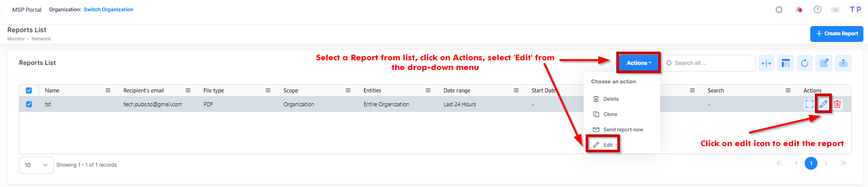
Task: Sort by the Date range column header
Action: 456,90
